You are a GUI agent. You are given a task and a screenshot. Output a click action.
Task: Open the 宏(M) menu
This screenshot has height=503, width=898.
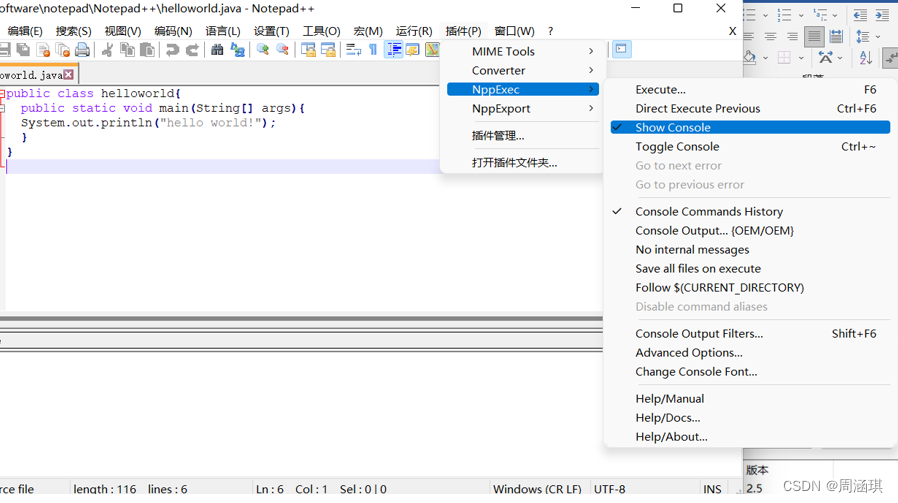pos(368,31)
